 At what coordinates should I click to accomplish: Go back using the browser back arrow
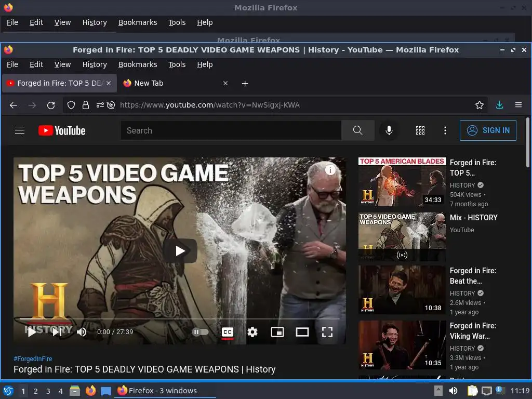pos(13,105)
